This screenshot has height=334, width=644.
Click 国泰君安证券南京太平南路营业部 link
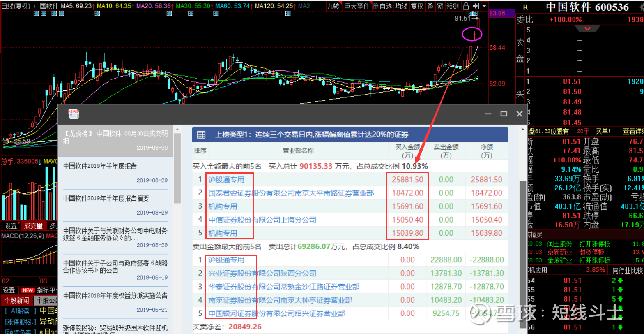point(291,193)
